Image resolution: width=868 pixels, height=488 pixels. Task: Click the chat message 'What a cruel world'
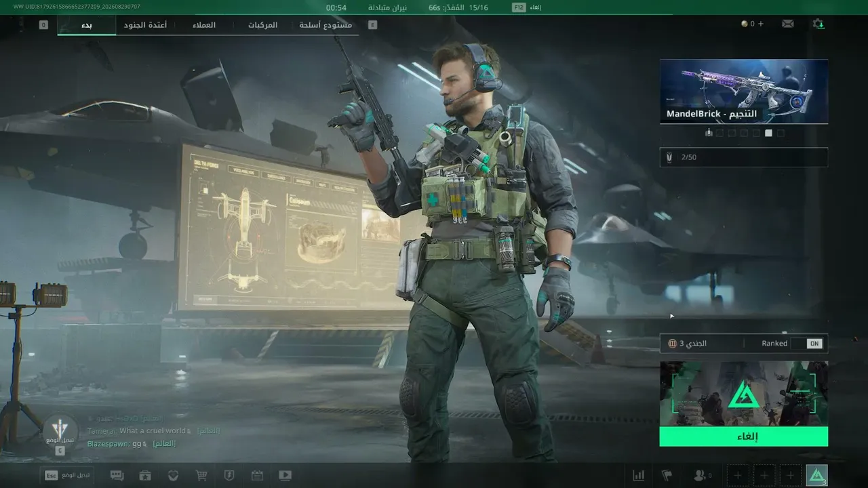point(152,431)
